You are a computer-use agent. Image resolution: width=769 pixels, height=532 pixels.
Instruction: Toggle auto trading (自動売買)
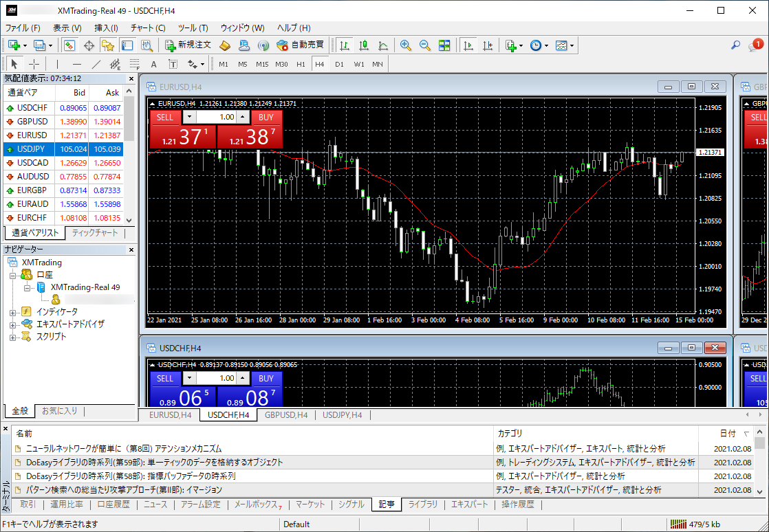[300, 45]
